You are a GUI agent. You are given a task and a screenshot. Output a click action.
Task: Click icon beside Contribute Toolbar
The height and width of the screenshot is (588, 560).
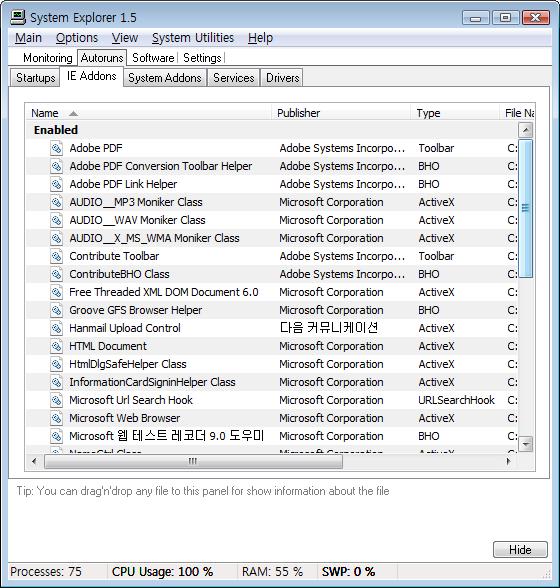56,256
